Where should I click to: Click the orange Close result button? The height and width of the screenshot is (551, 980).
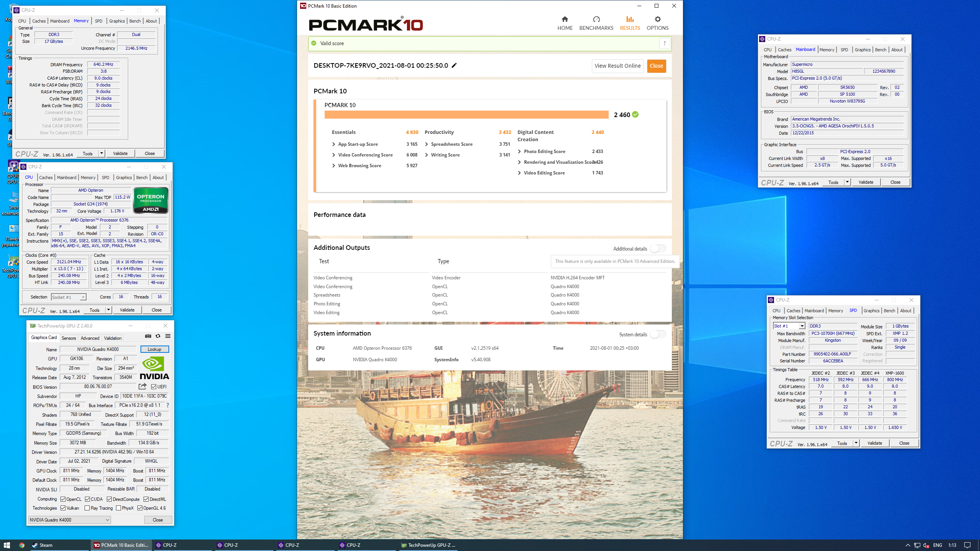pyautogui.click(x=657, y=66)
